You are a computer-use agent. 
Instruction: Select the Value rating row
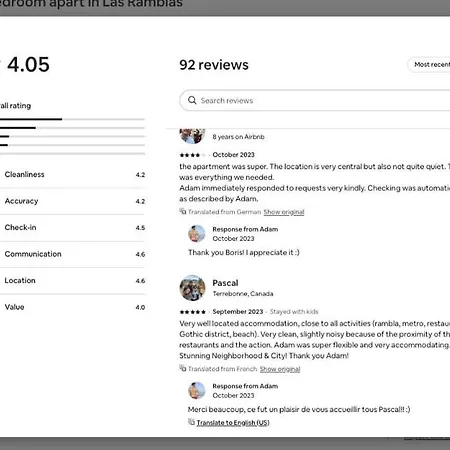72,307
